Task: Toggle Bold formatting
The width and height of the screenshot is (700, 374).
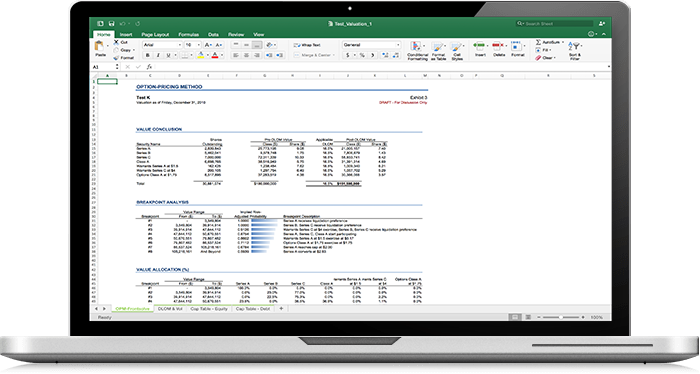Action: click(x=148, y=55)
